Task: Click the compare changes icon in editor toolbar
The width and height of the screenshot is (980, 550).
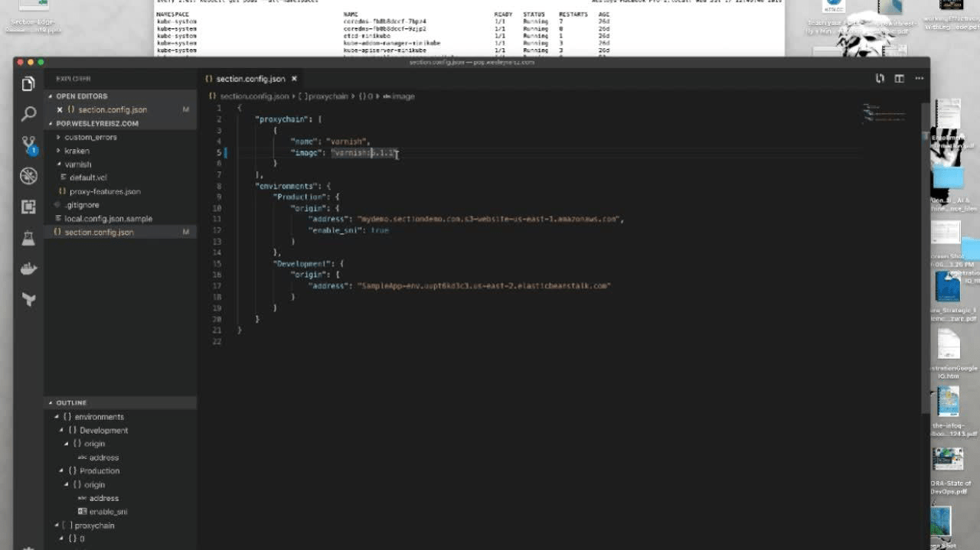Action: (880, 78)
